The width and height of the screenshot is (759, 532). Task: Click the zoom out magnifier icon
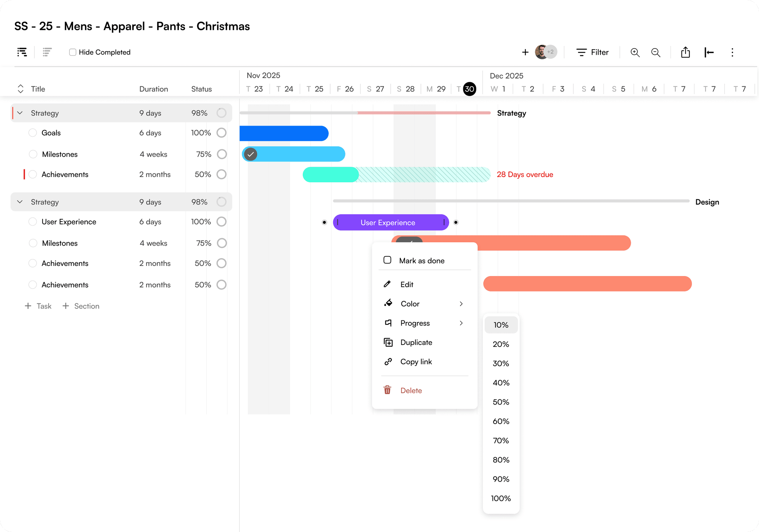(x=656, y=52)
